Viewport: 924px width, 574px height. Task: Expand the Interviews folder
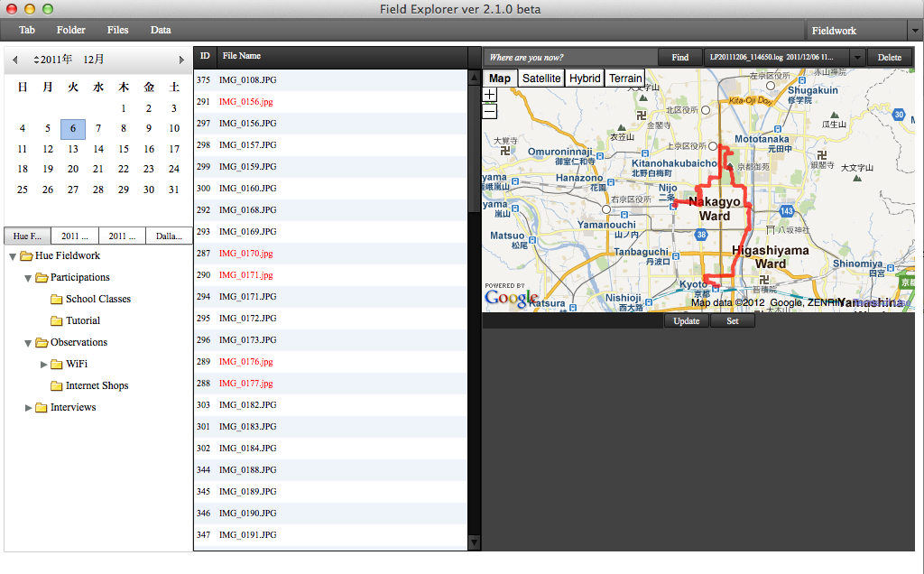29,407
